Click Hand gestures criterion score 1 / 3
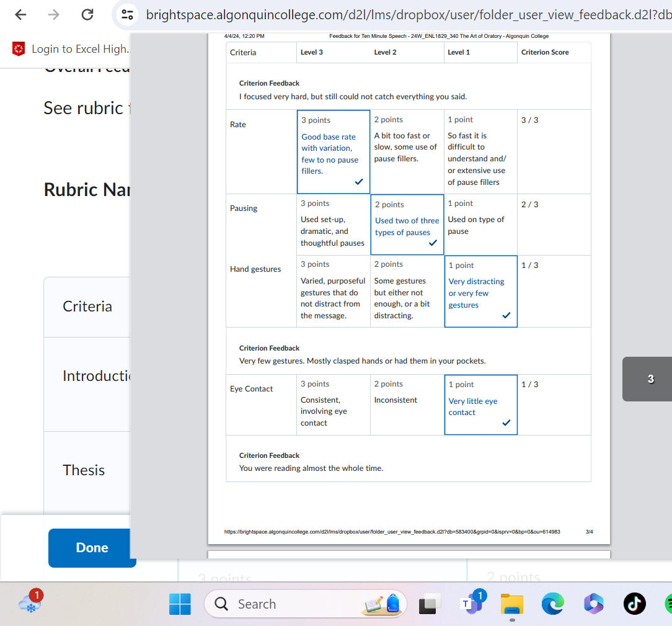The image size is (672, 626). click(529, 266)
